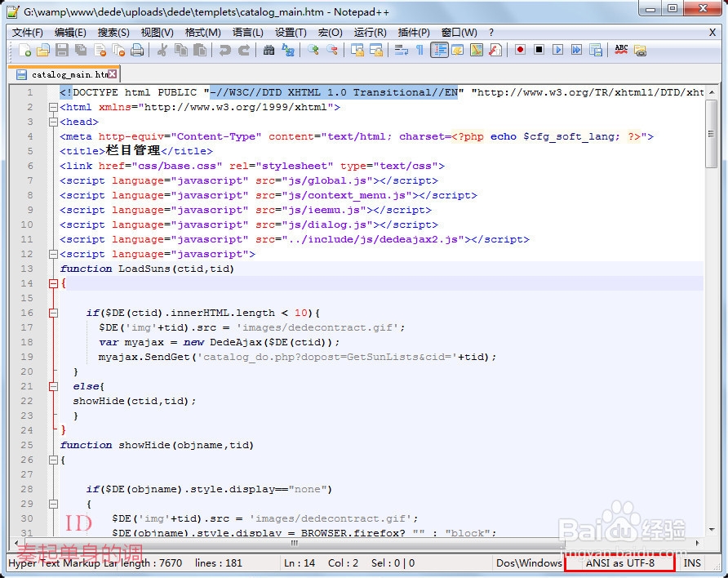Viewport: 728px width, 578px height.
Task: Enable synchronized horizontal scrolling
Action: 375,50
